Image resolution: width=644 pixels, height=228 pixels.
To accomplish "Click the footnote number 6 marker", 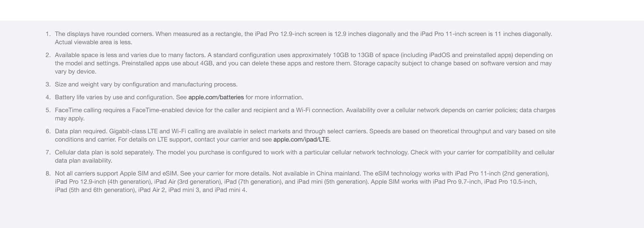I will tap(48, 131).
